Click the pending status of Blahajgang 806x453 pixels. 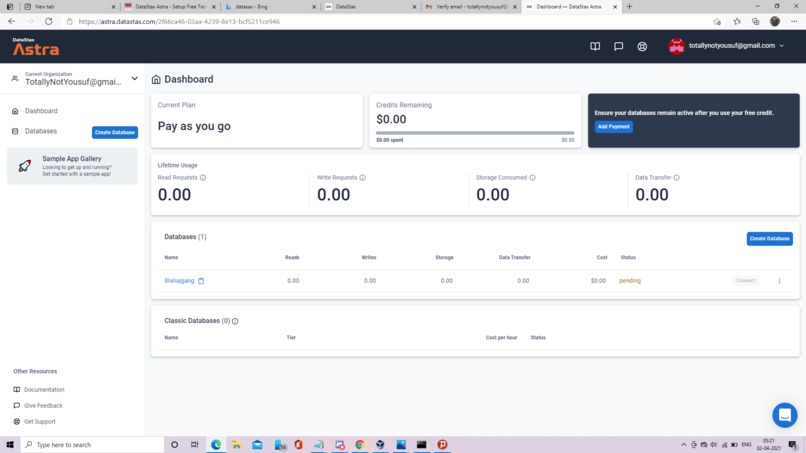630,281
